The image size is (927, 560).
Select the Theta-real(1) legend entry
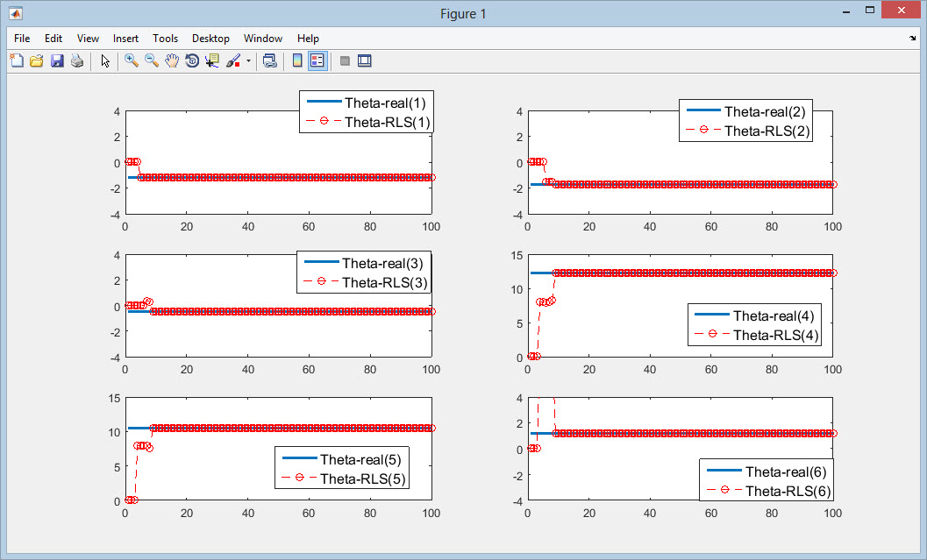click(367, 103)
